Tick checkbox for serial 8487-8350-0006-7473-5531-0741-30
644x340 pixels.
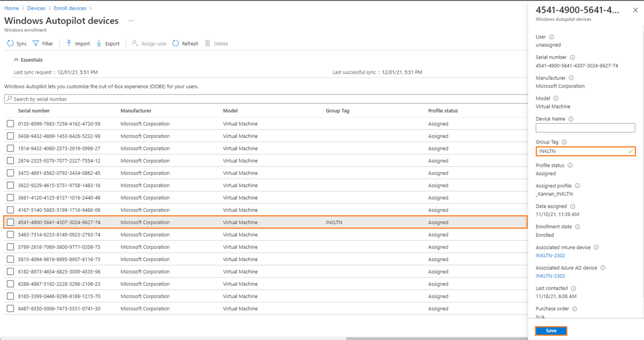pyautogui.click(x=10, y=308)
